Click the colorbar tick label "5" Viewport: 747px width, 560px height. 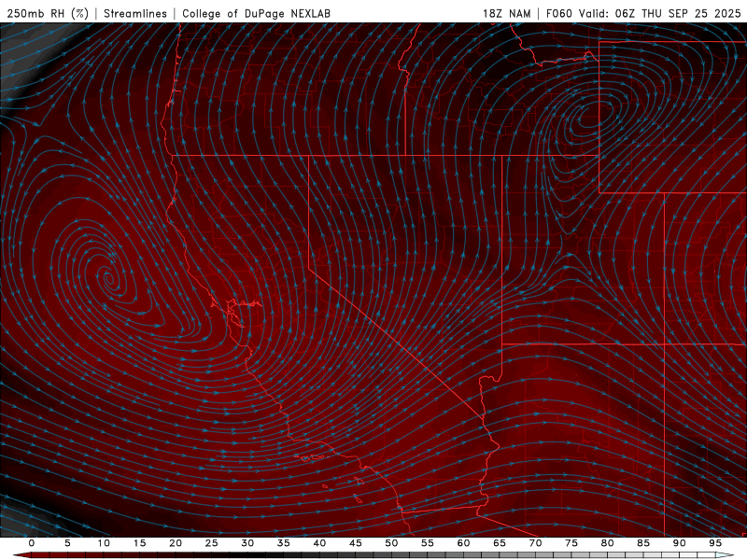67,543
